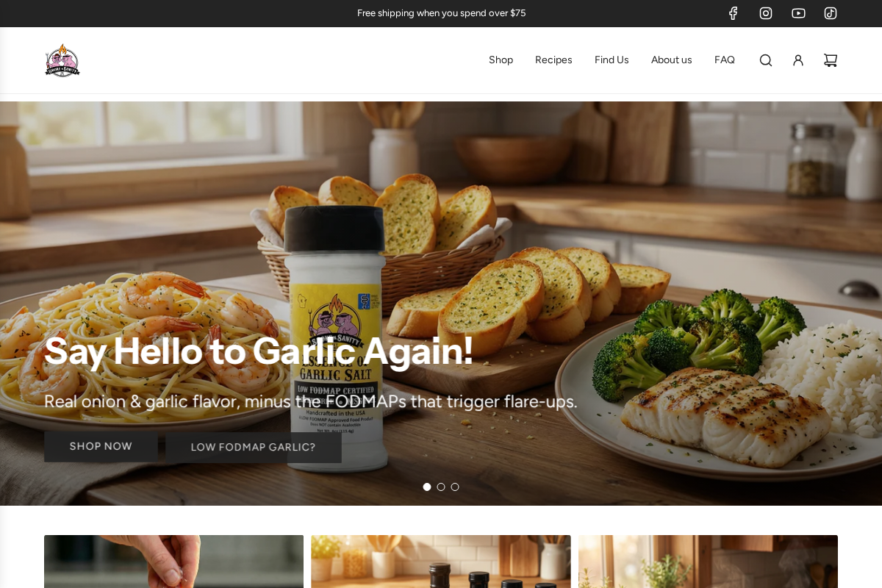The image size is (882, 588).
Task: Open the About us page
Action: 672,60
